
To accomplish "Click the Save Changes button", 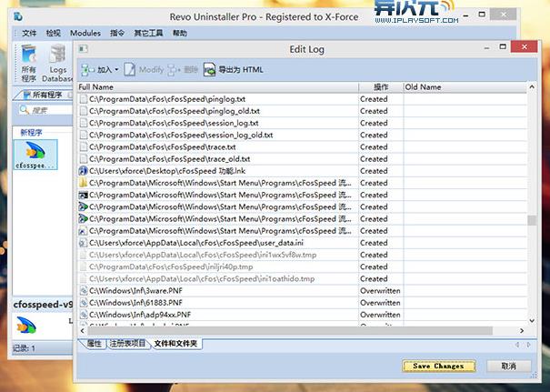I will point(438,366).
